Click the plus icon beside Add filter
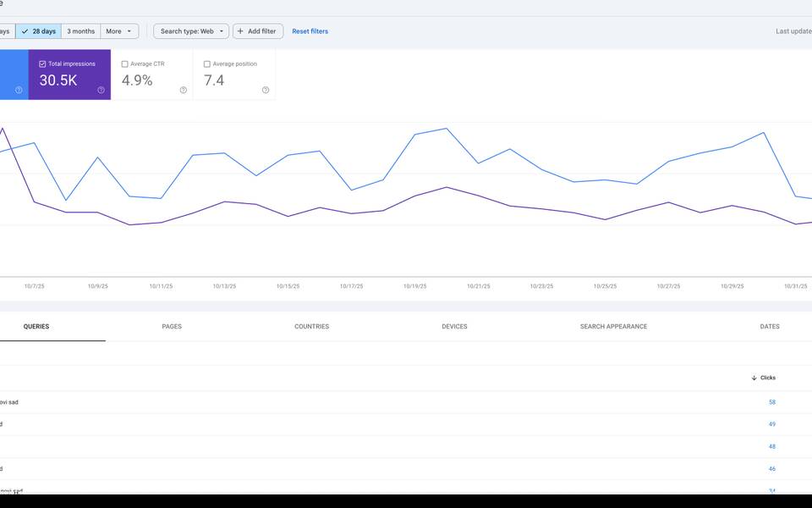 coord(240,31)
